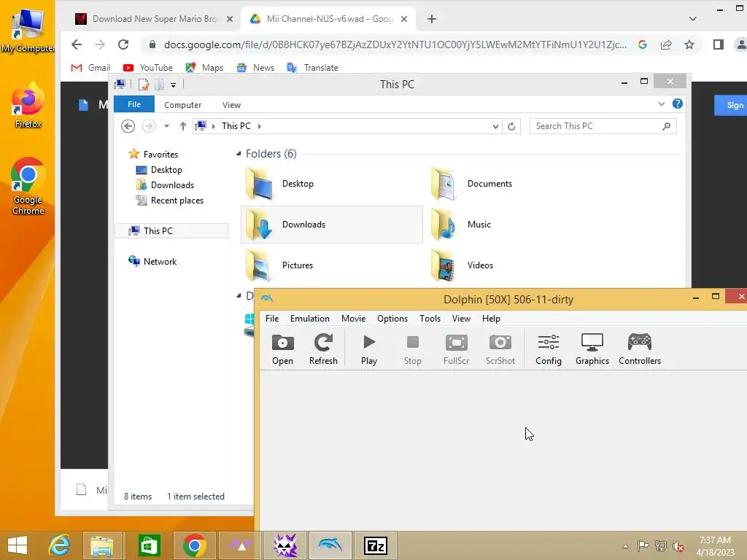
Task: Open Controllers settings in Dolphin
Action: pyautogui.click(x=639, y=349)
